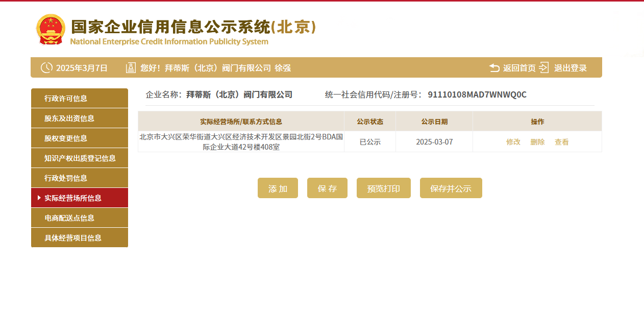Click the logout icon before 退出登录
The width and height of the screenshot is (644, 309).
(544, 67)
